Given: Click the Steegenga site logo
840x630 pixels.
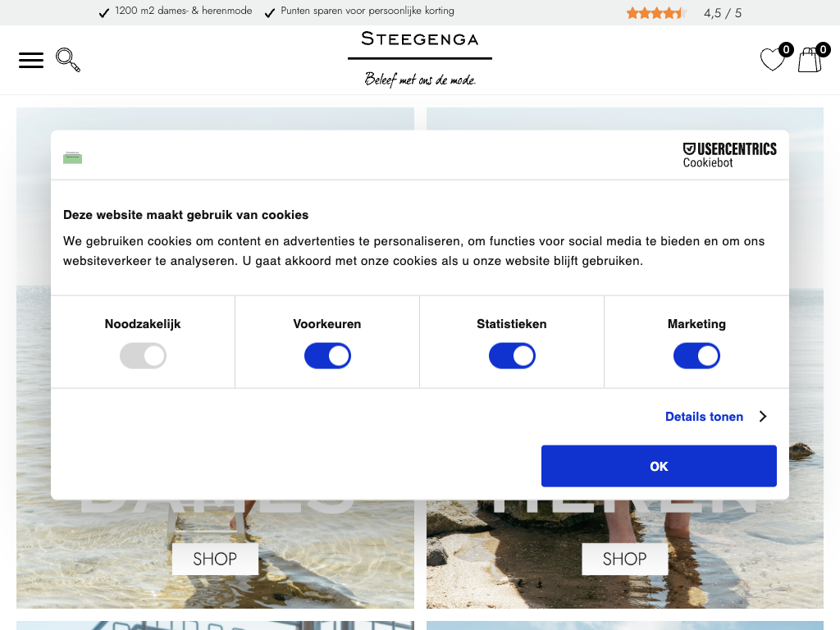Looking at the screenshot, I should point(420,59).
